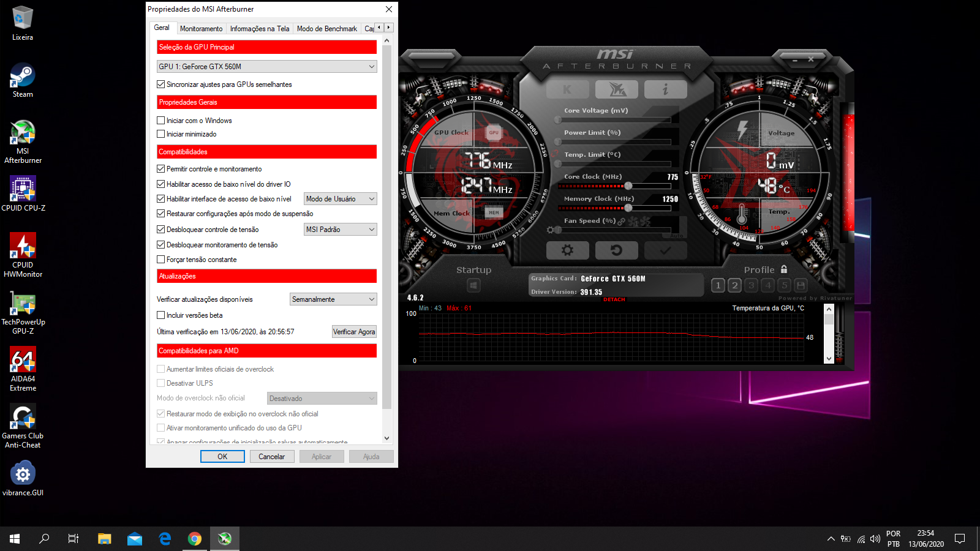The image size is (980, 551).
Task: Click the MEM chip icon on clock gauge
Action: 494,212
